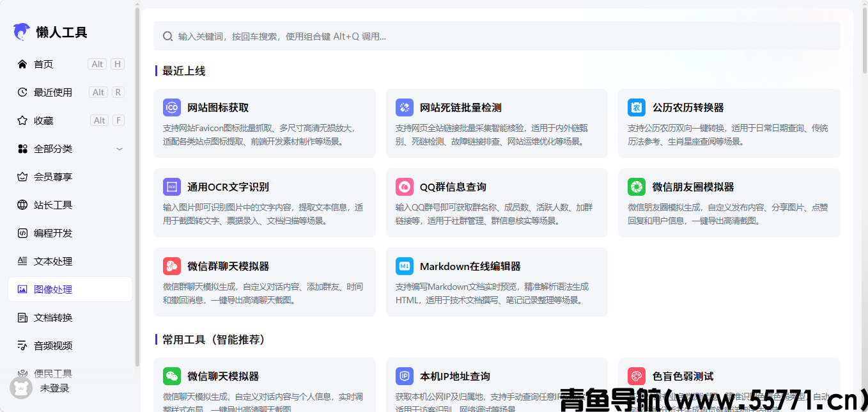Screen dimensions: 868x412
Task: Click the crown icon beside 会员尊享
Action: click(22, 177)
